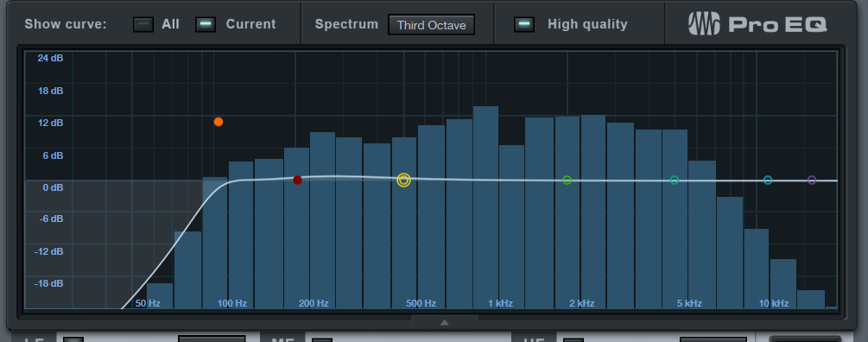
Task: Click the -18 dB scale label
Action: point(49,284)
